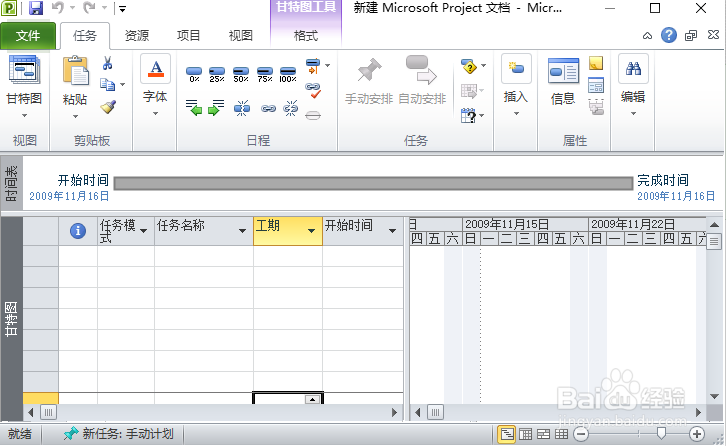The width and height of the screenshot is (726, 446).
Task: Click the duration spinner up arrow in active cell
Action: click(x=313, y=399)
